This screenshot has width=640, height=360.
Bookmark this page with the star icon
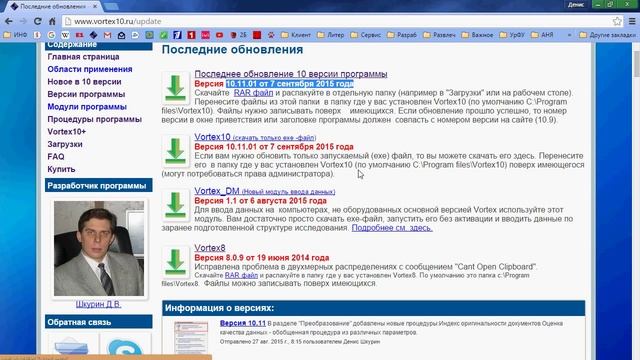(x=617, y=21)
